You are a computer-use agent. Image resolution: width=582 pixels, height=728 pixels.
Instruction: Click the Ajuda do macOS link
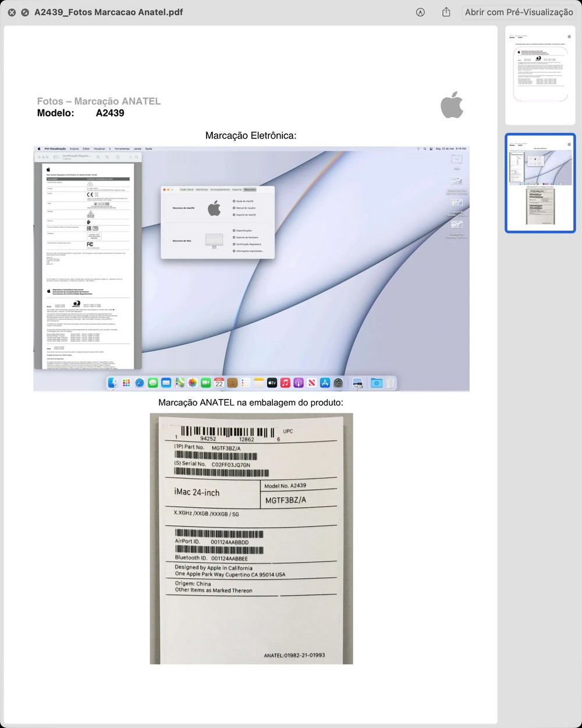pos(244,201)
